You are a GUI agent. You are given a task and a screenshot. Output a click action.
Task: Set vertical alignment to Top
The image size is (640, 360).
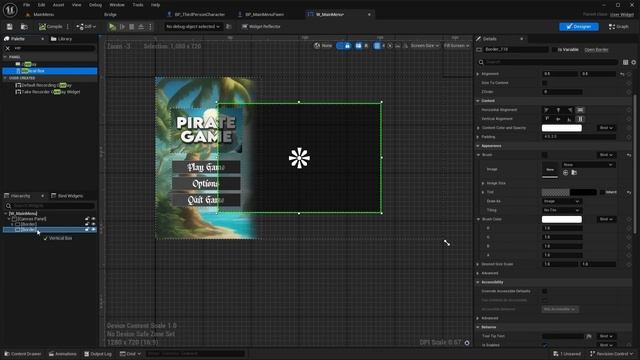(547, 119)
